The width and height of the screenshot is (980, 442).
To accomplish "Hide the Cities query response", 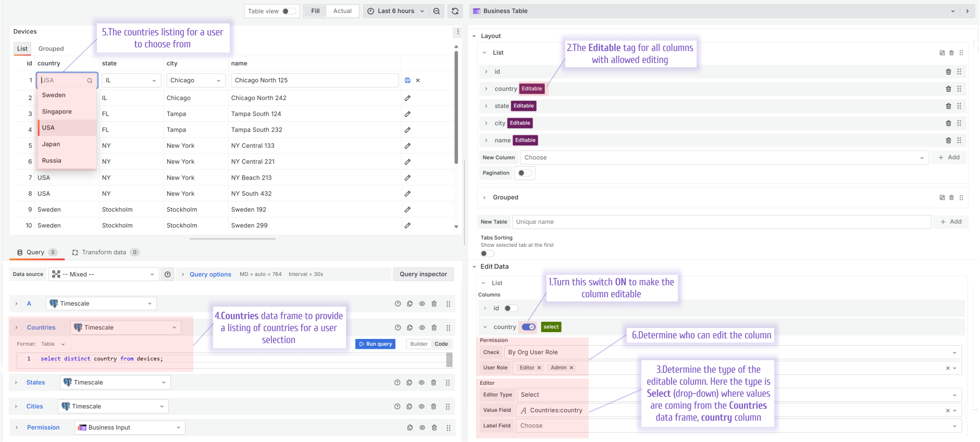I will click(421, 407).
